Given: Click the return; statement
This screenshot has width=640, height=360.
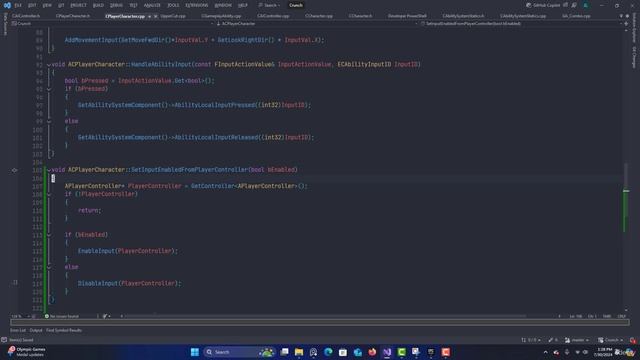Looking at the screenshot, I should click(89, 210).
